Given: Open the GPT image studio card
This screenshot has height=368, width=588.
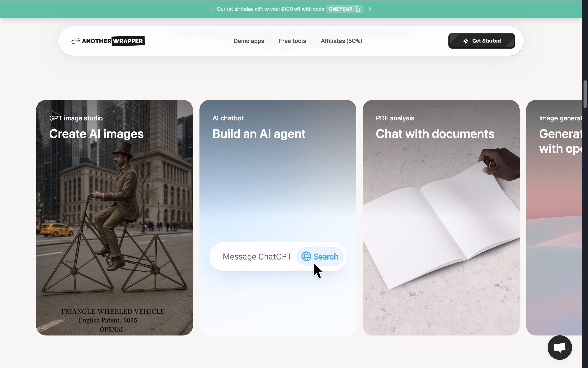Looking at the screenshot, I should pyautogui.click(x=115, y=218).
